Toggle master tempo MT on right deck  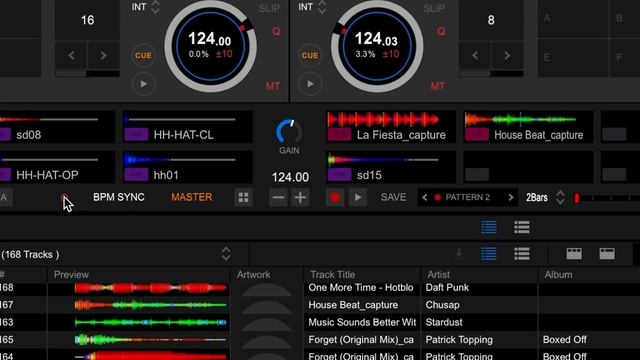[x=438, y=86]
